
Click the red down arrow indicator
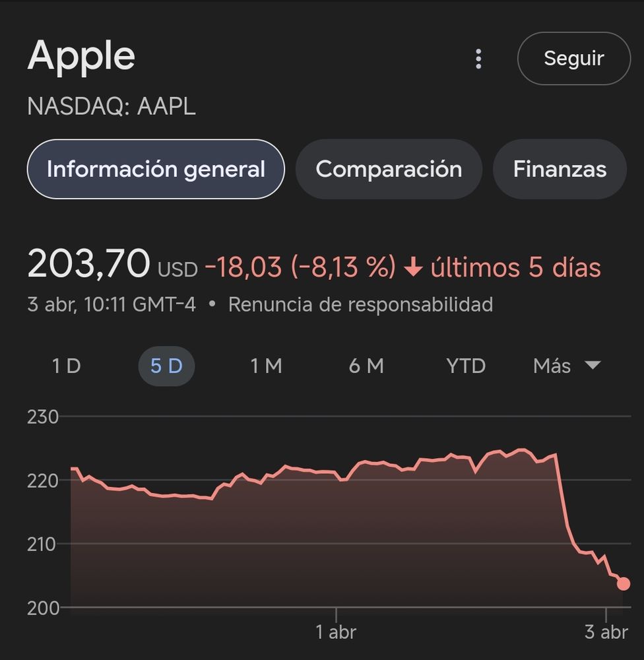413,267
